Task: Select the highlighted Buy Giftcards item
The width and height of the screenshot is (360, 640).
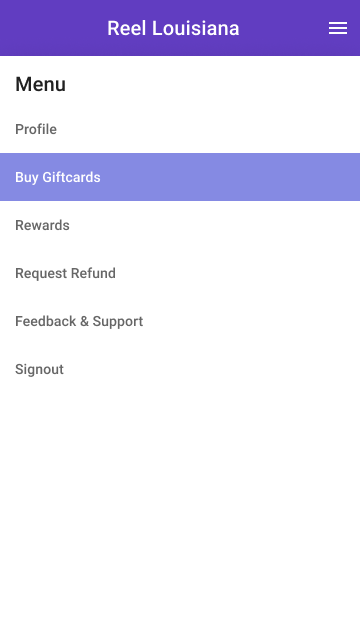Action: pos(180,177)
